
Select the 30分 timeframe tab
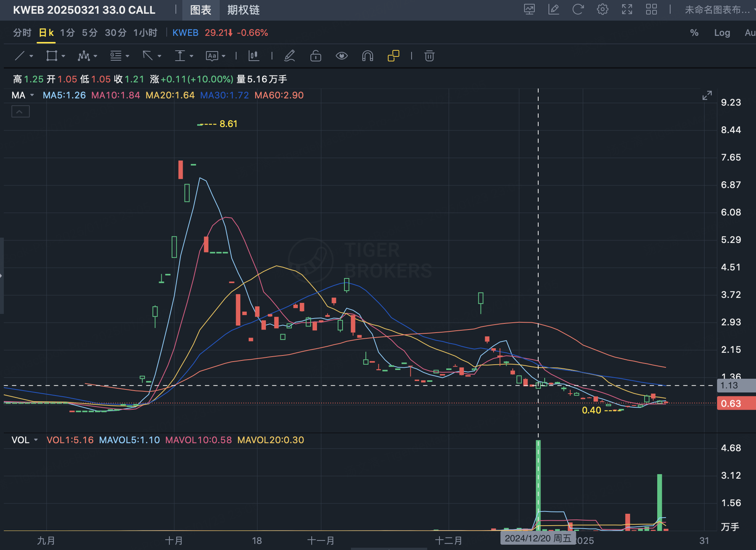click(115, 33)
